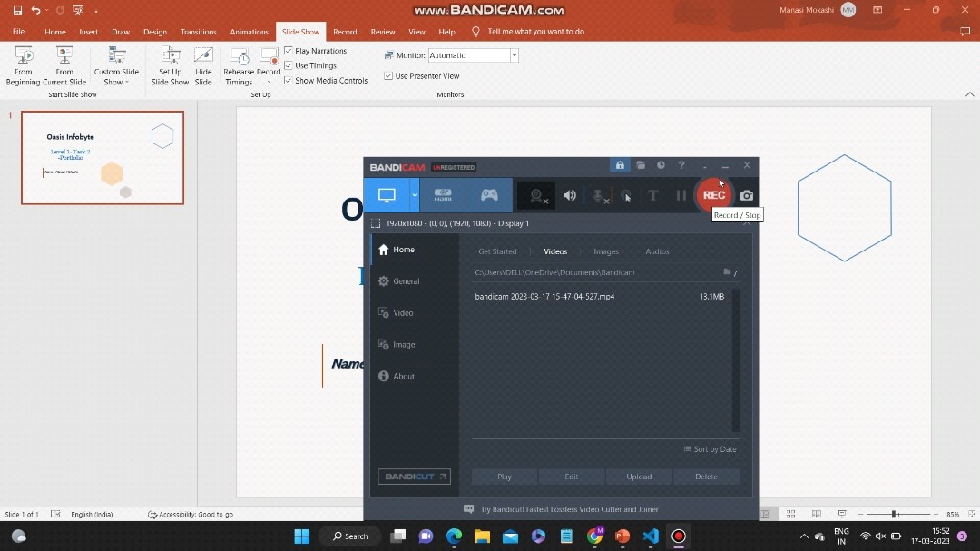Toggle the Use Timings checkbox
The height and width of the screenshot is (551, 980).
pos(289,65)
